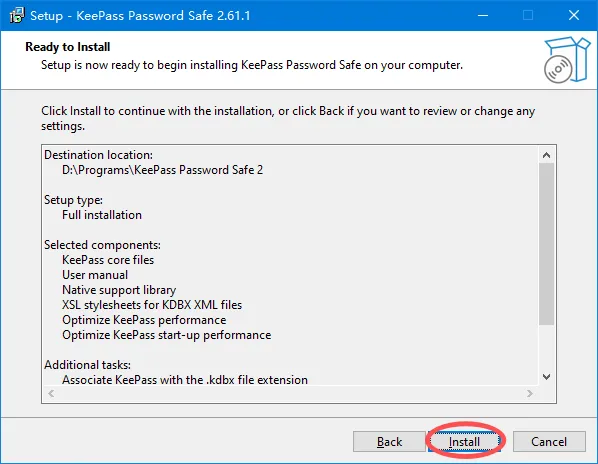Screen dimensions: 598x464
Task: Click 'Associate KeePass with the .kdbx file extension'
Action: coord(185,380)
